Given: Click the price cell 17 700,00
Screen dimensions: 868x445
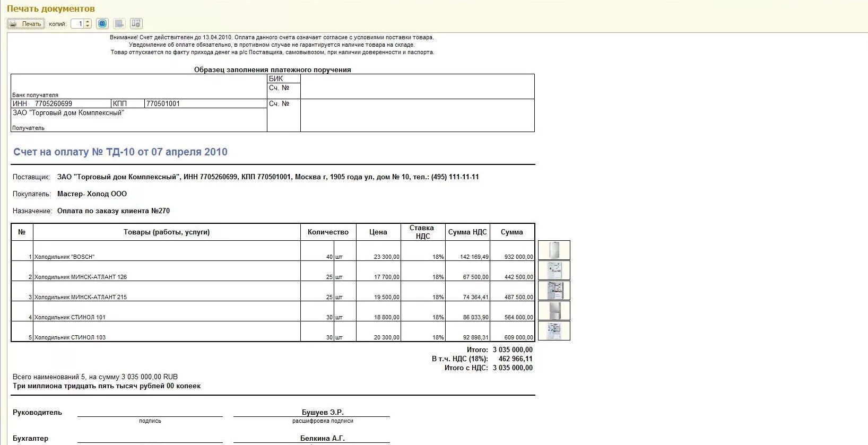Looking at the screenshot, I should 378,271.
